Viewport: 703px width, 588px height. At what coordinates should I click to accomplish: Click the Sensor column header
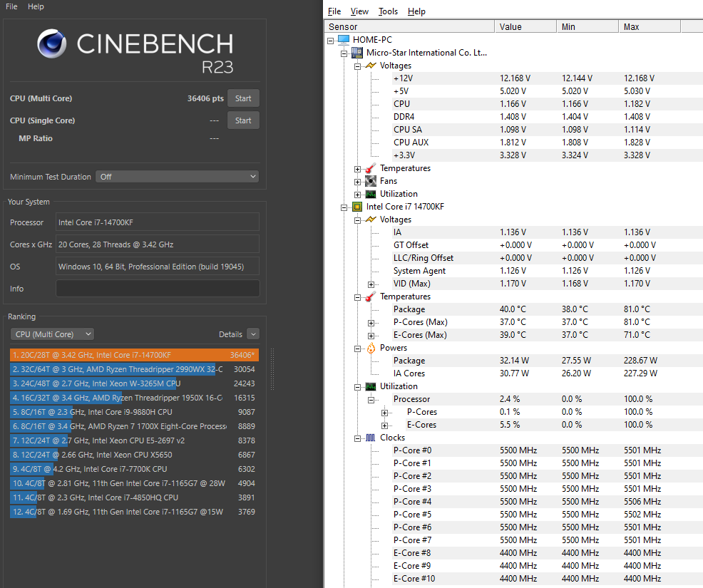coord(409,26)
